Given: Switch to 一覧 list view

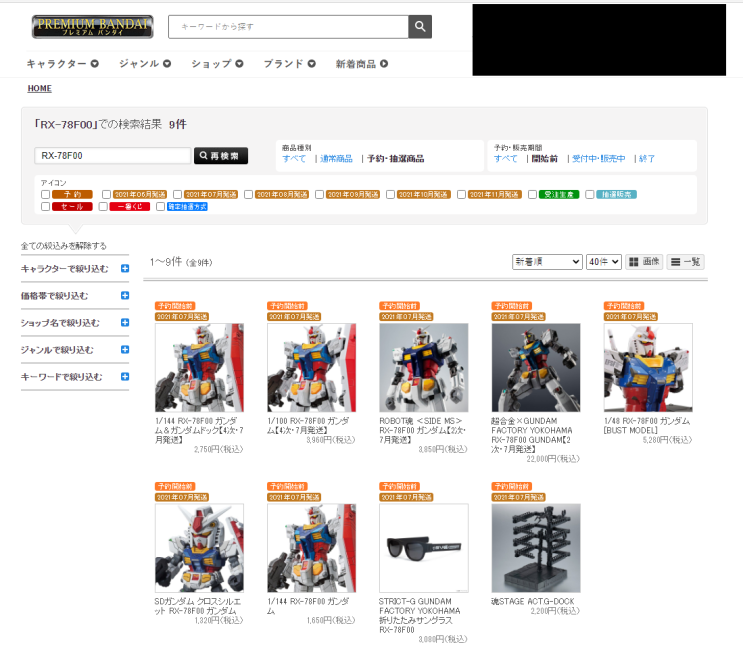Looking at the screenshot, I should click(685, 262).
